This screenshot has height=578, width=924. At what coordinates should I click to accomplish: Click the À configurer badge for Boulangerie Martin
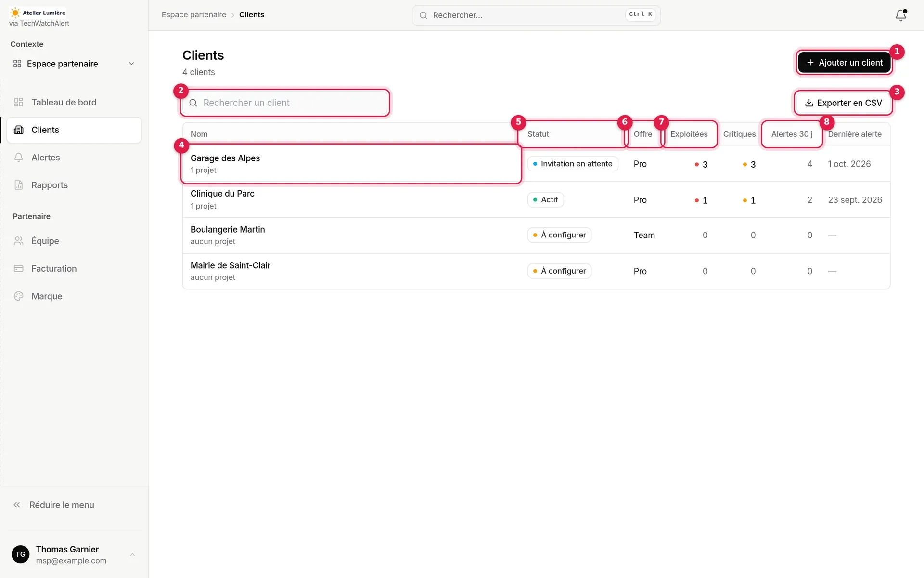click(x=559, y=235)
